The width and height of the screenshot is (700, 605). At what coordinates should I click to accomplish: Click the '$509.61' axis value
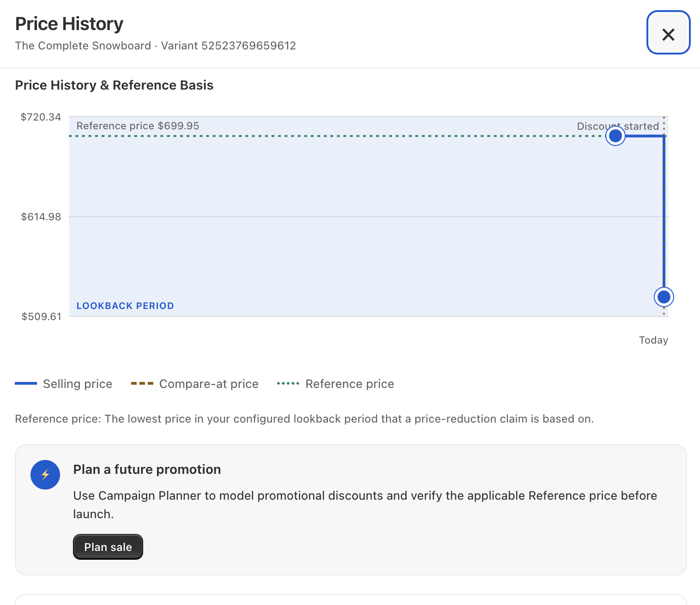(41, 316)
